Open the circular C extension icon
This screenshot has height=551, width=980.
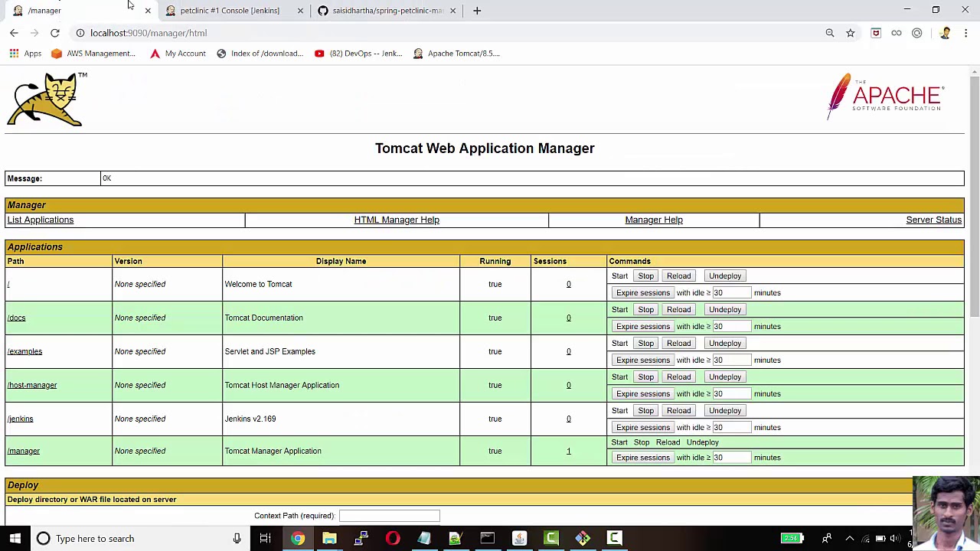coord(917,33)
